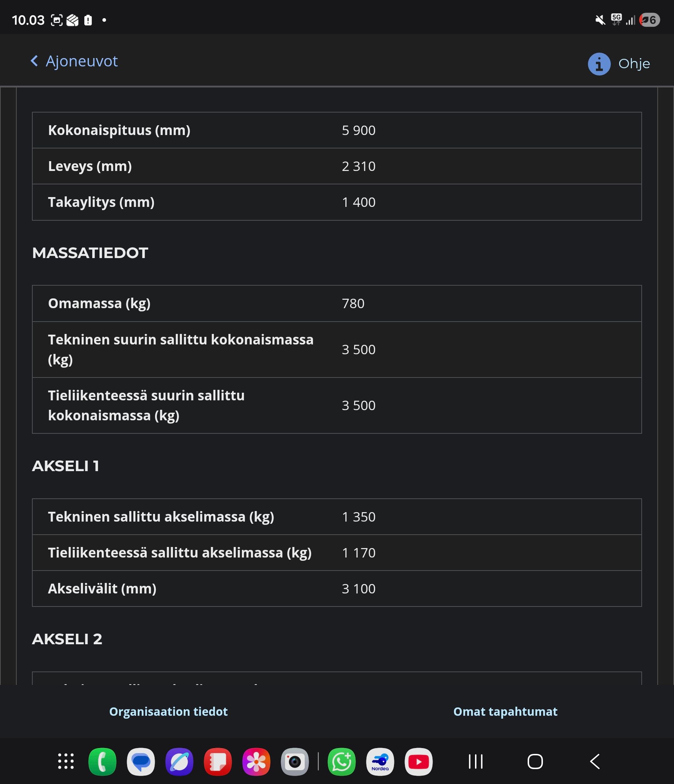Launch YouTube from the taskbar
The image size is (674, 784).
click(x=418, y=761)
